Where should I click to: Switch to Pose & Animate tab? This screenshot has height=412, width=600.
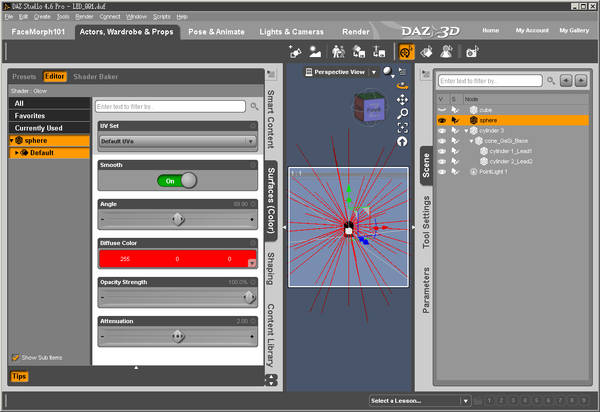click(x=216, y=32)
